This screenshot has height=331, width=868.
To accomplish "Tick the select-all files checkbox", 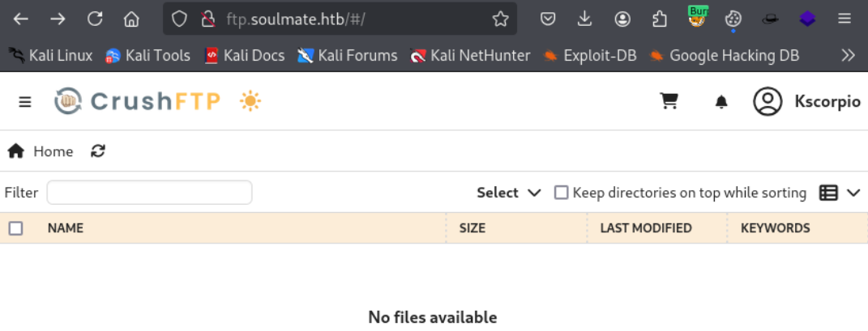I will click(16, 228).
